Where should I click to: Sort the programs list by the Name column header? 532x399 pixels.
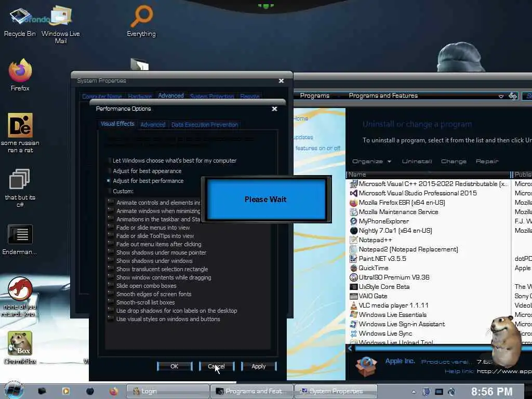(x=428, y=175)
